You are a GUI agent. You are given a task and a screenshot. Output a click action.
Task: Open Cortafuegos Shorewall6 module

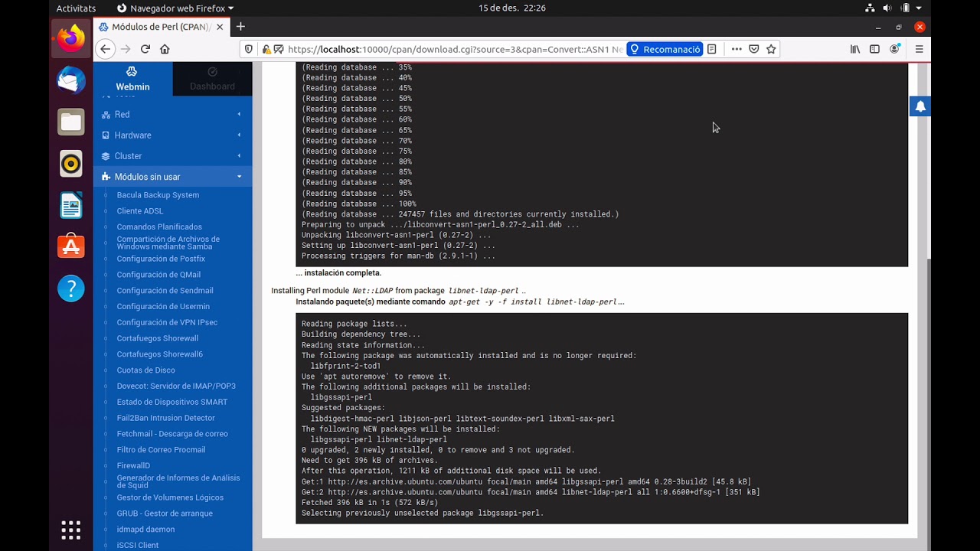(x=159, y=354)
